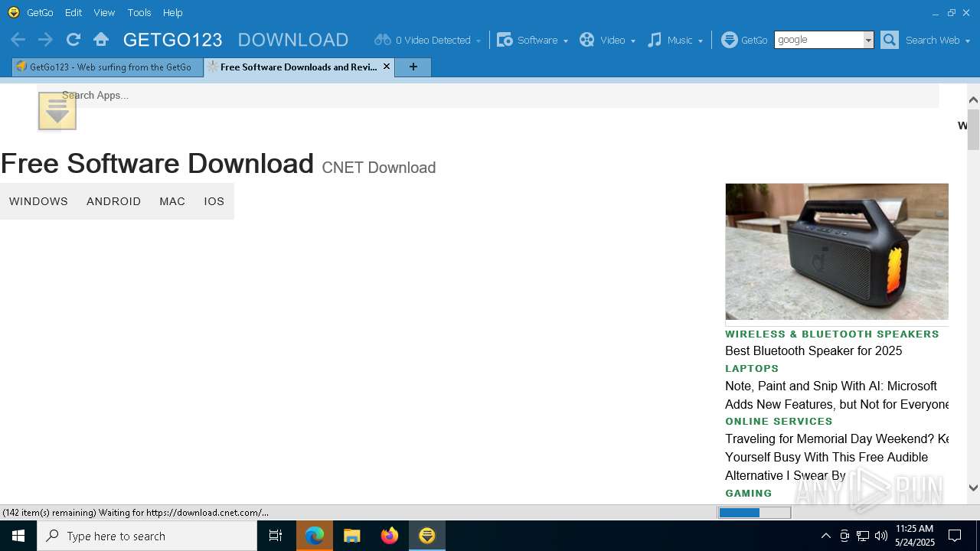This screenshot has width=980, height=551.
Task: Open the GetGo menu
Action: 40,12
